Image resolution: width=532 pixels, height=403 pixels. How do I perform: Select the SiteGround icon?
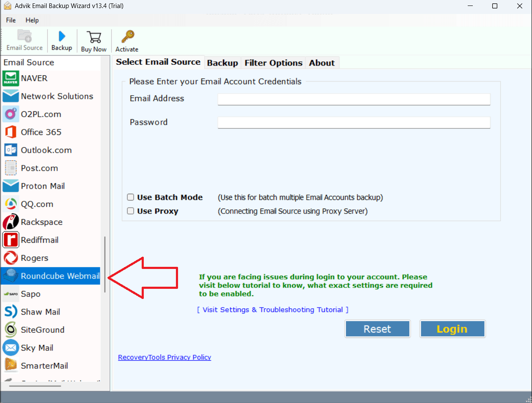[x=11, y=330]
